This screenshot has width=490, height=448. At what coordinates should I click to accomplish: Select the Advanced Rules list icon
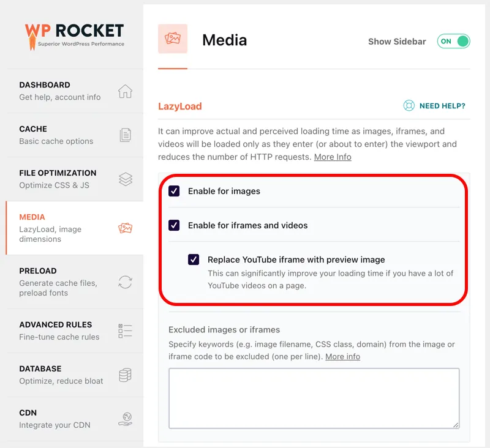[125, 330]
